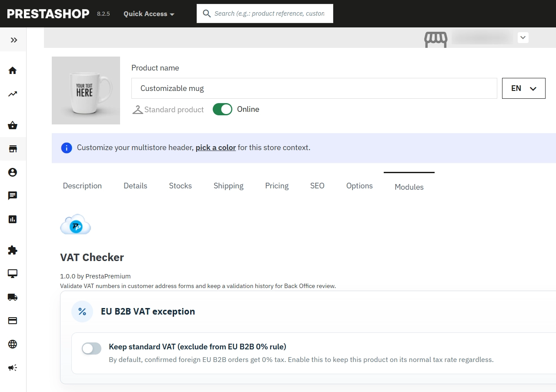Switch to the Stocks tab
Viewport: 556px width, 392px height.
181,186
